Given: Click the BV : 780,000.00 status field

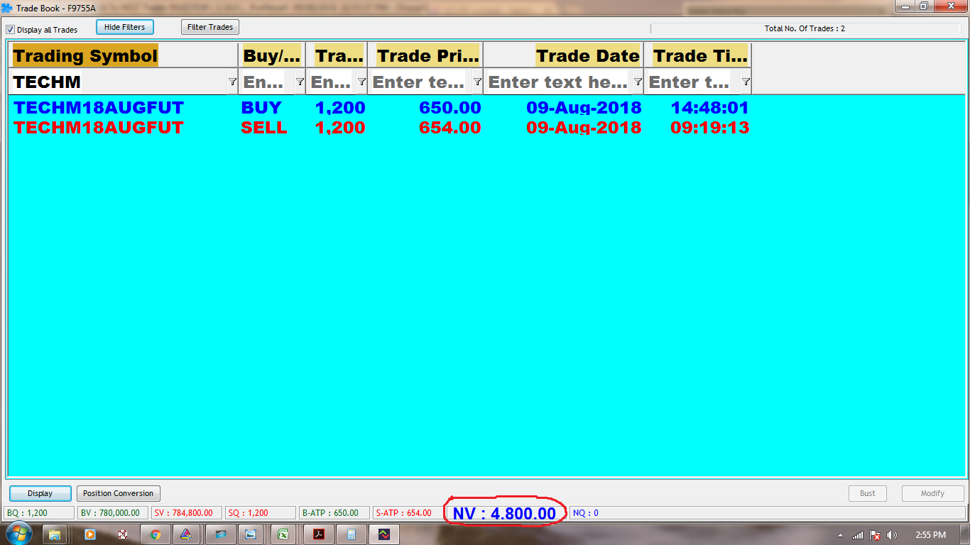Looking at the screenshot, I should click(113, 513).
